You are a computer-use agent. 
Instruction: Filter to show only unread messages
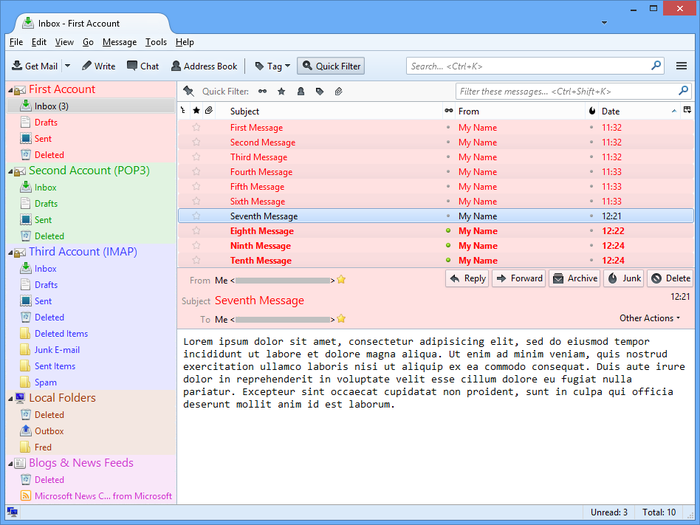click(x=262, y=92)
